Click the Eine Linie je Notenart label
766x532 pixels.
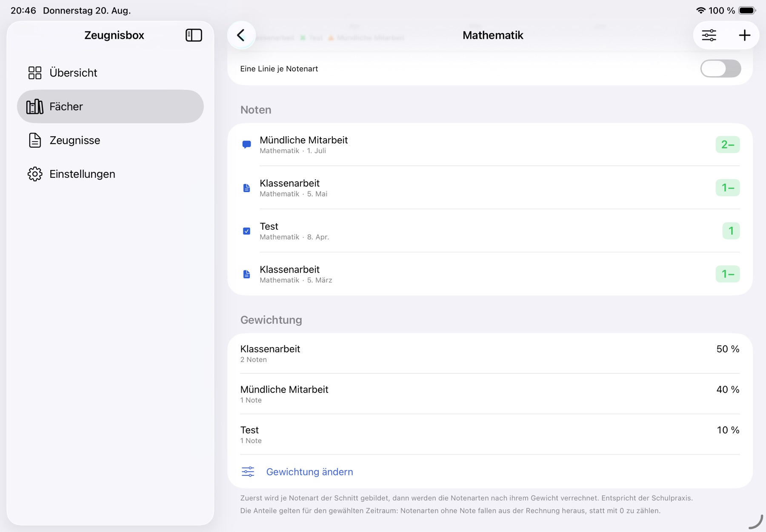(279, 68)
